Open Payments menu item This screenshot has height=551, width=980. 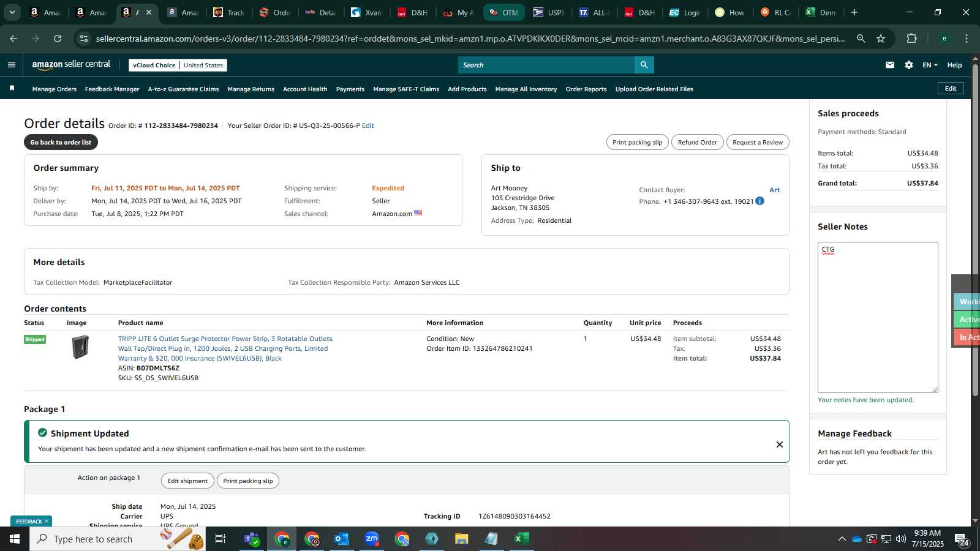[x=350, y=89]
